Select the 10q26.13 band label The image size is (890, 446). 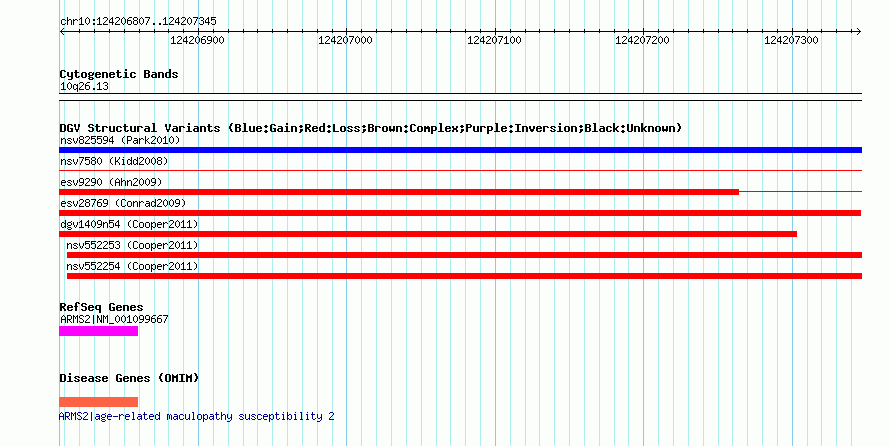[x=84, y=86]
